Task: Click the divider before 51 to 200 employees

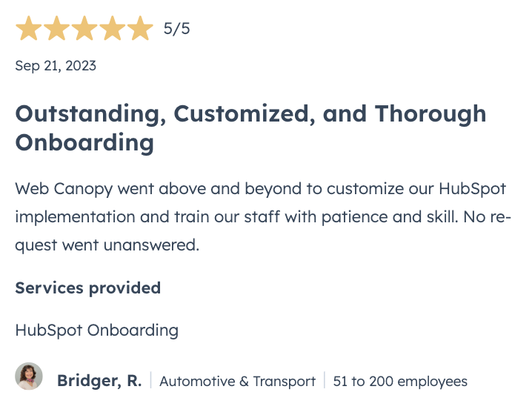Action: (325, 380)
